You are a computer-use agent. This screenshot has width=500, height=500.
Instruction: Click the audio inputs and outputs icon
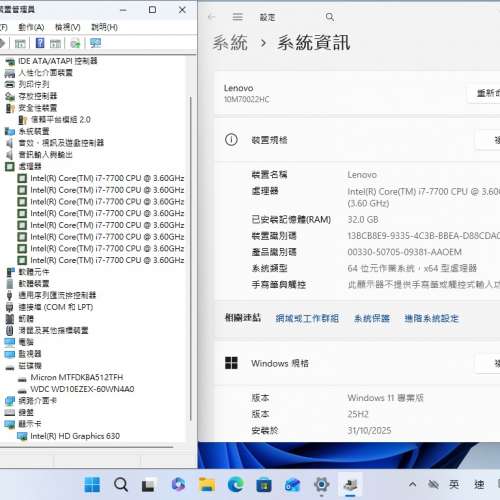10,155
